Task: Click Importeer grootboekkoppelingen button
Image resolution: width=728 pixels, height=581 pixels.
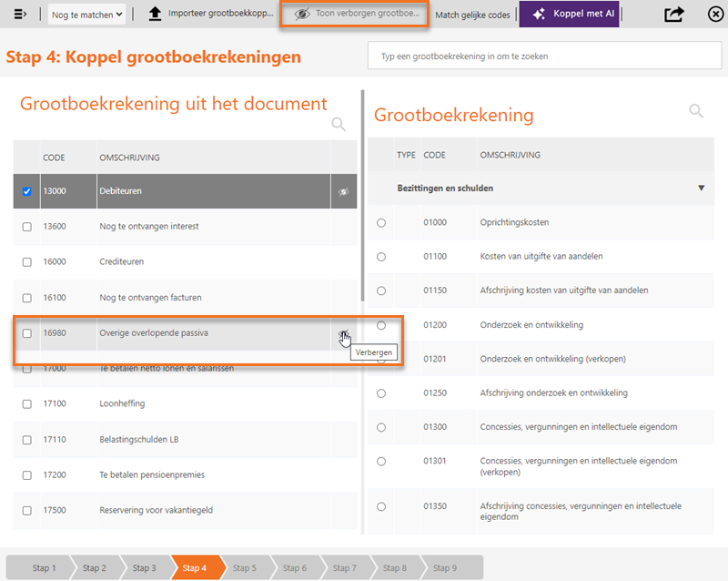Action: tap(211, 14)
